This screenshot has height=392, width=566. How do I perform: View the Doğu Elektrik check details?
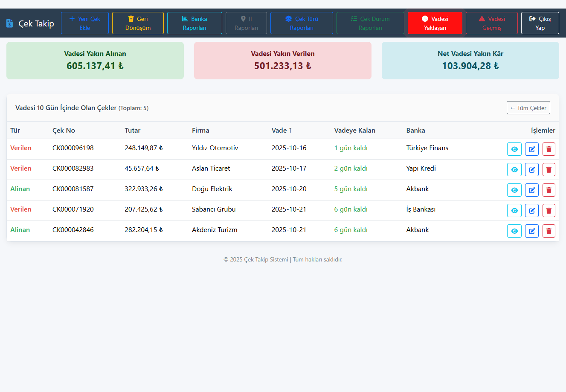click(x=514, y=190)
